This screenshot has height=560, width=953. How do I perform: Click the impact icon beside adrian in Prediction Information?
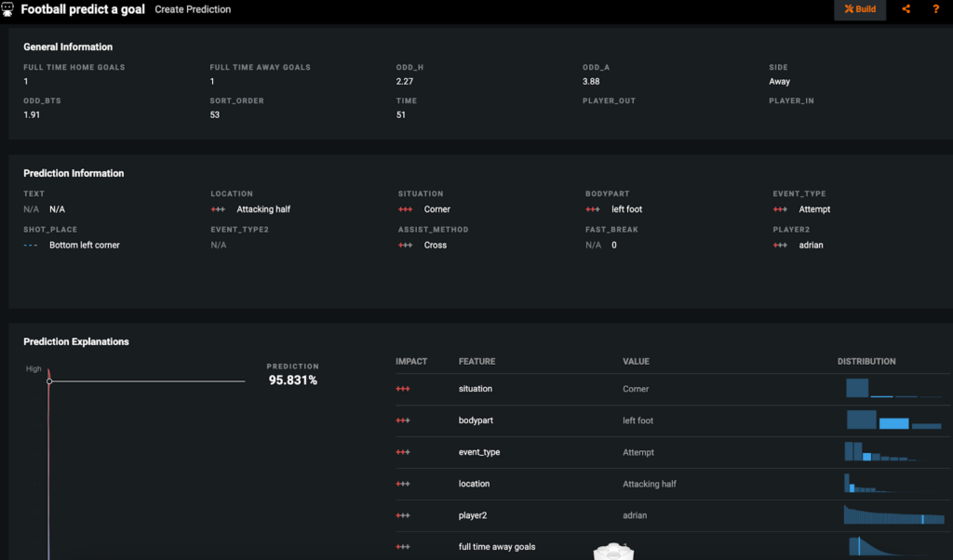[780, 246]
